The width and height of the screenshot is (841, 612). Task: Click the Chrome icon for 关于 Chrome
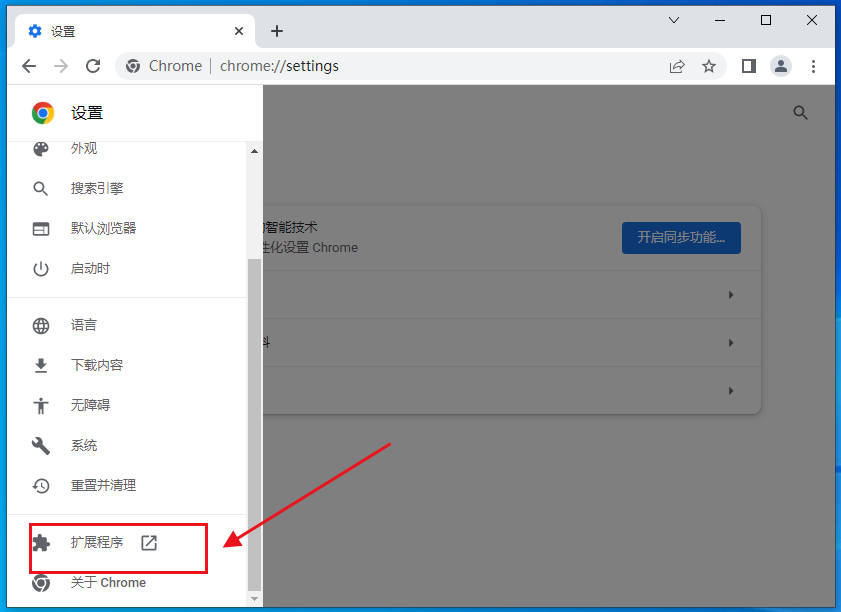(x=41, y=583)
